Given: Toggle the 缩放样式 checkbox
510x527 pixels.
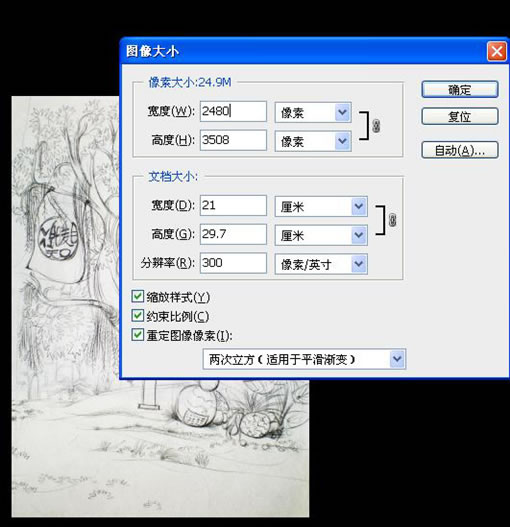Looking at the screenshot, I should (x=137, y=296).
